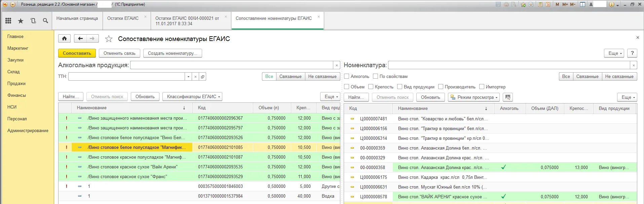Viewport: 644px width, 204px height.
Task: Sort left table by Наименование header
Action: [132, 108]
